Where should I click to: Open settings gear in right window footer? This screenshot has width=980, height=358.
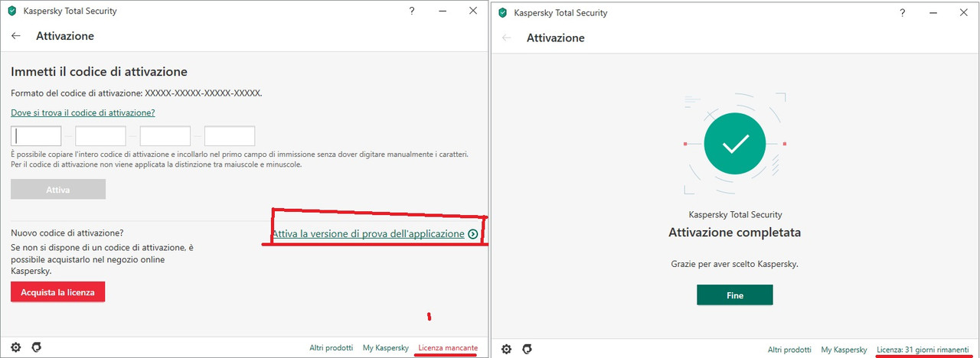(506, 349)
